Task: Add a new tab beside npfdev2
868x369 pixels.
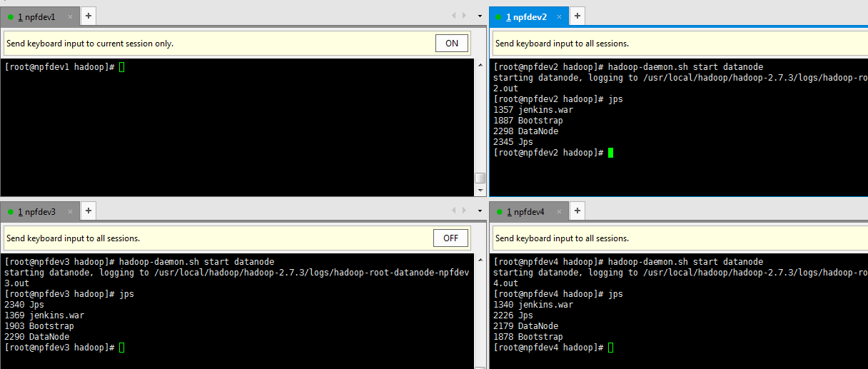Action: pos(577,16)
